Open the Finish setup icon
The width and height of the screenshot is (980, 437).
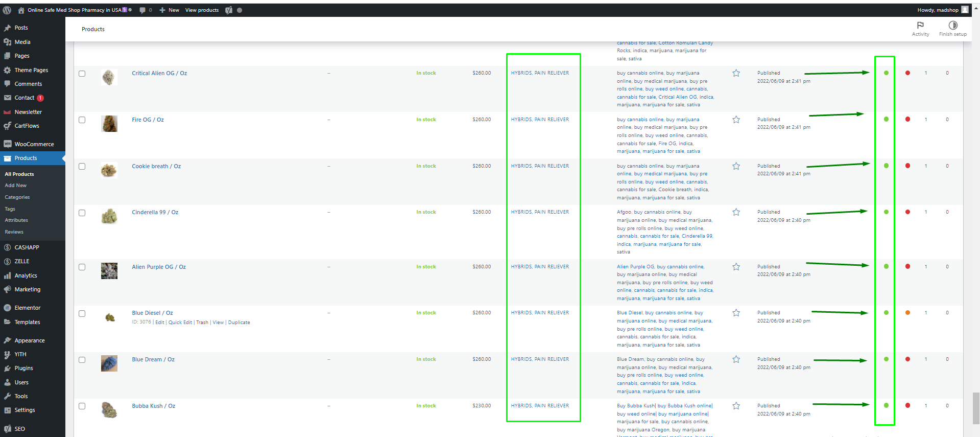952,26
